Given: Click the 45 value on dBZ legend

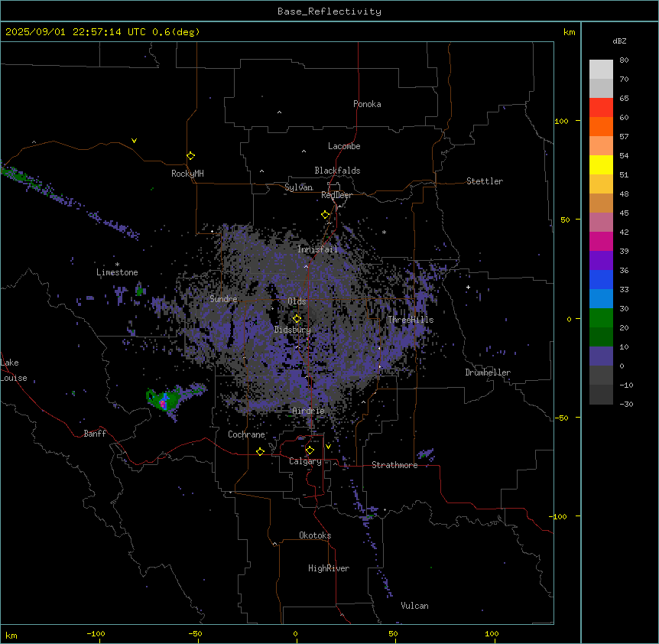Looking at the screenshot, I should tap(624, 213).
